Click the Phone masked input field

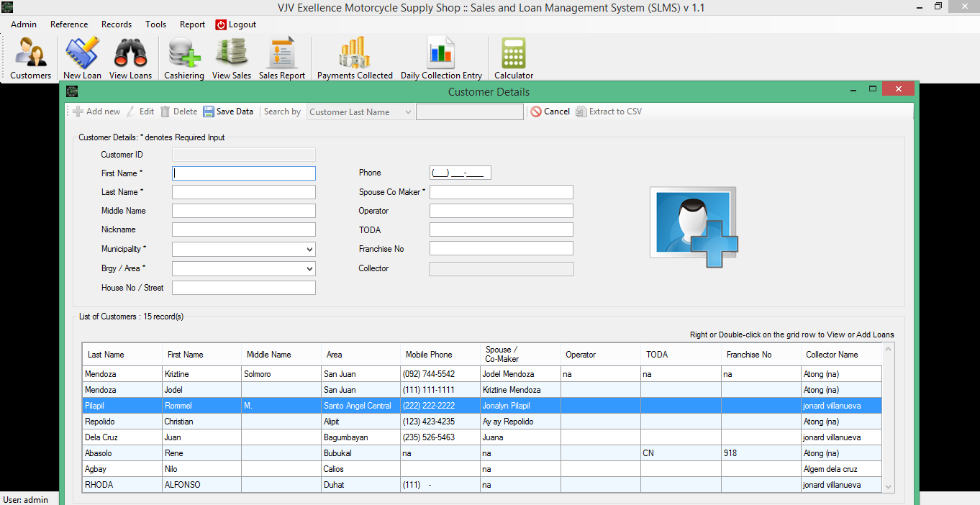[460, 173]
